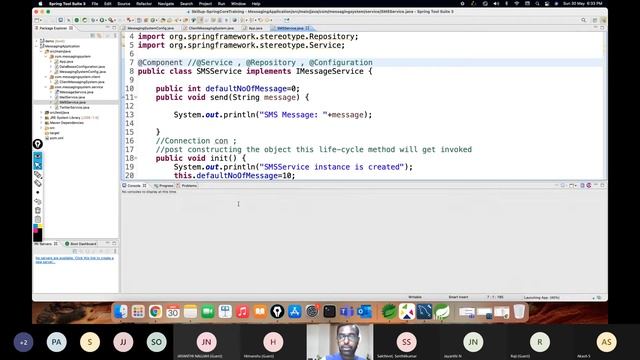Collapse the MessagingApplication project node
Viewport: 640px width, 360px height.
tap(36, 46)
